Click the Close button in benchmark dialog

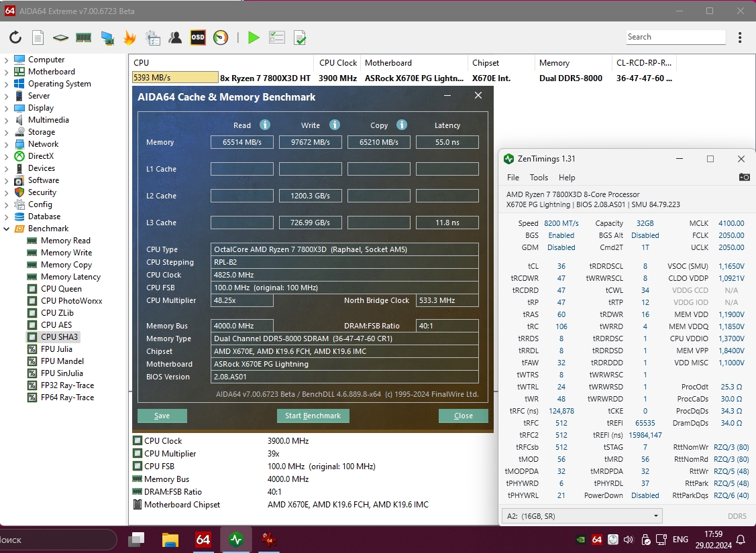464,416
